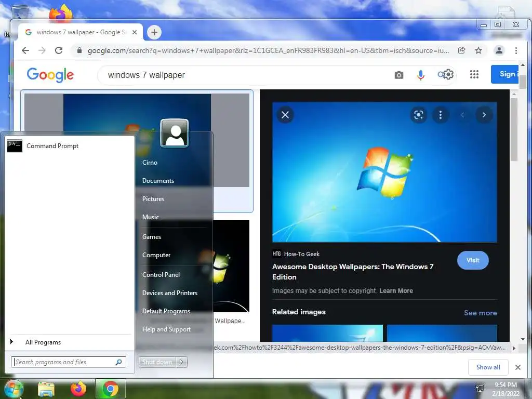Open Cirno user folder
The height and width of the screenshot is (399, 532).
[x=150, y=163]
